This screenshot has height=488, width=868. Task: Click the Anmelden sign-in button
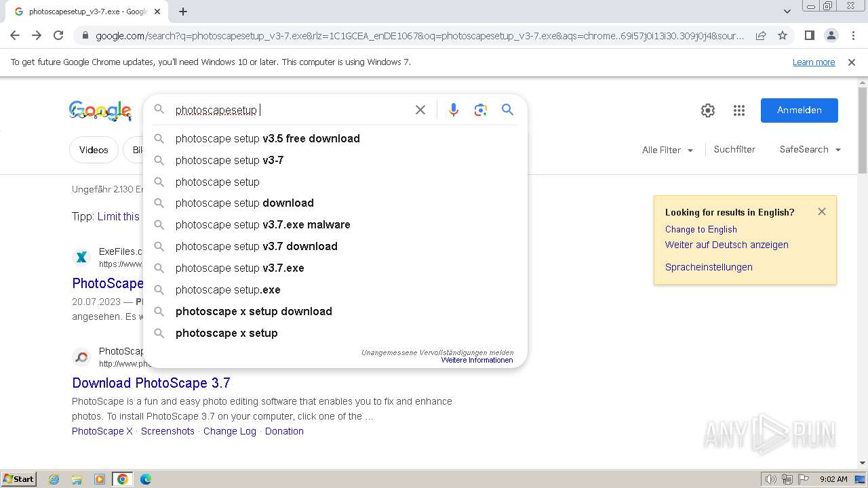click(x=800, y=110)
